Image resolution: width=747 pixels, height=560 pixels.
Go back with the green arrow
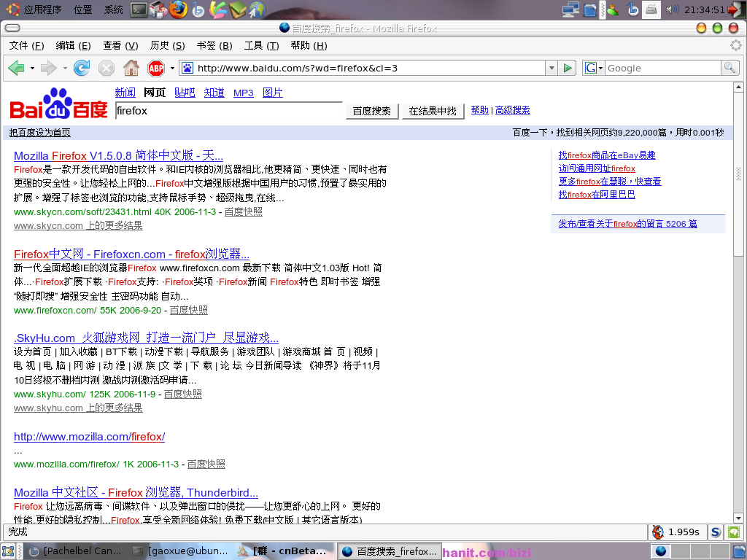(16, 68)
